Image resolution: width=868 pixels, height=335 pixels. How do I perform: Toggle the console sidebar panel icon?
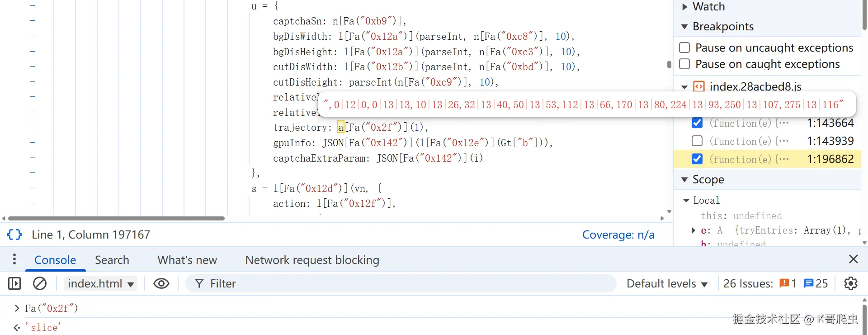pos(14,283)
